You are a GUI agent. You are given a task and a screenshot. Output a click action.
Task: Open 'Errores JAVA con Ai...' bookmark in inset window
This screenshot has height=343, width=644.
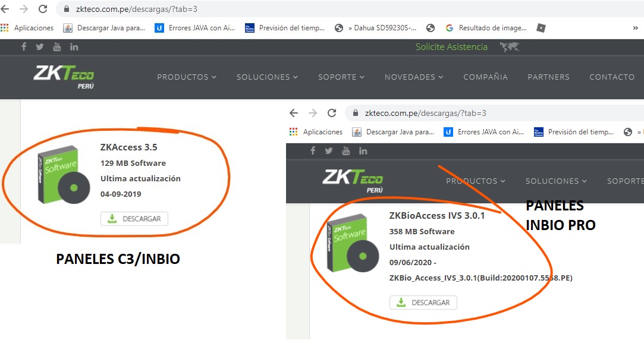click(484, 132)
